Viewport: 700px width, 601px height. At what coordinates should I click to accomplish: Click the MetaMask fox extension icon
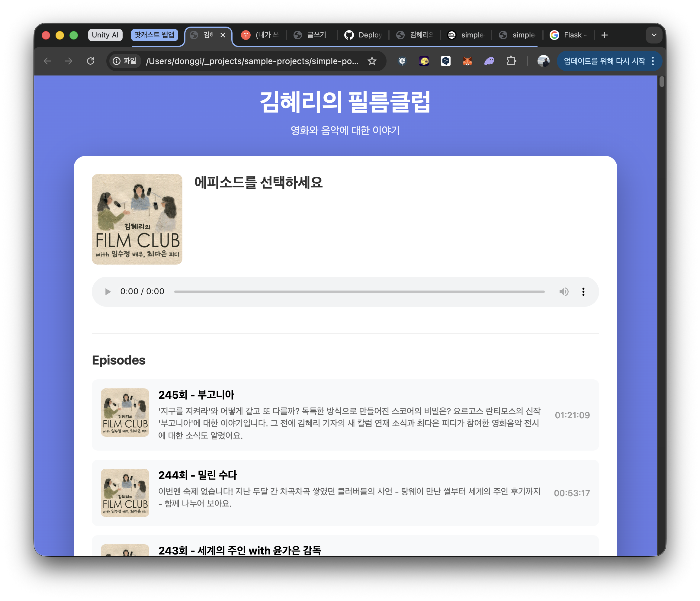[467, 61]
